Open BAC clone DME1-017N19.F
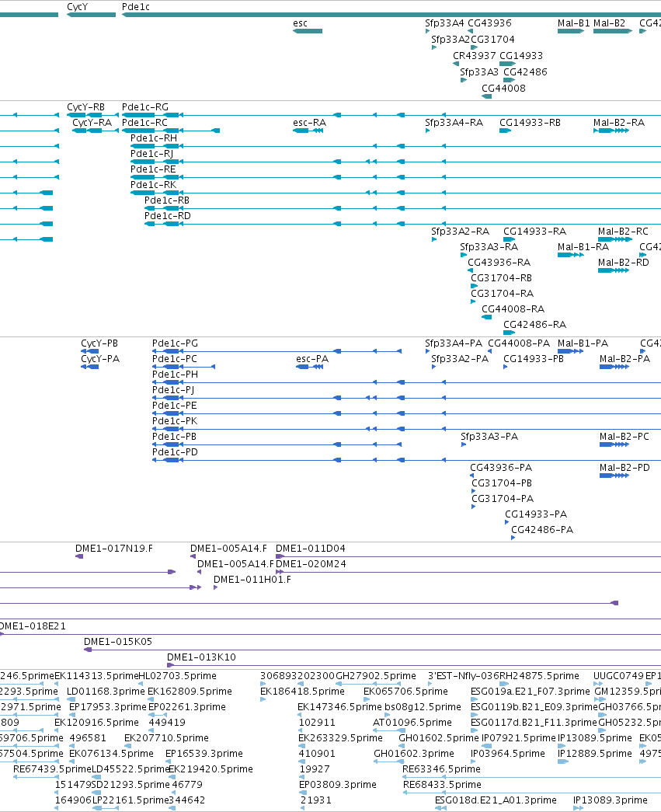Image resolution: width=661 pixels, height=812 pixels. pyautogui.click(x=114, y=549)
